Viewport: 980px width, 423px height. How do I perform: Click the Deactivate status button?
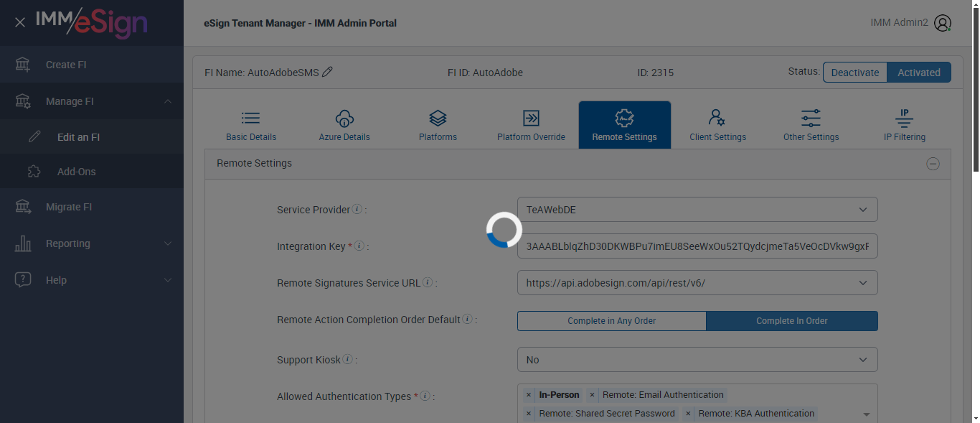(855, 73)
